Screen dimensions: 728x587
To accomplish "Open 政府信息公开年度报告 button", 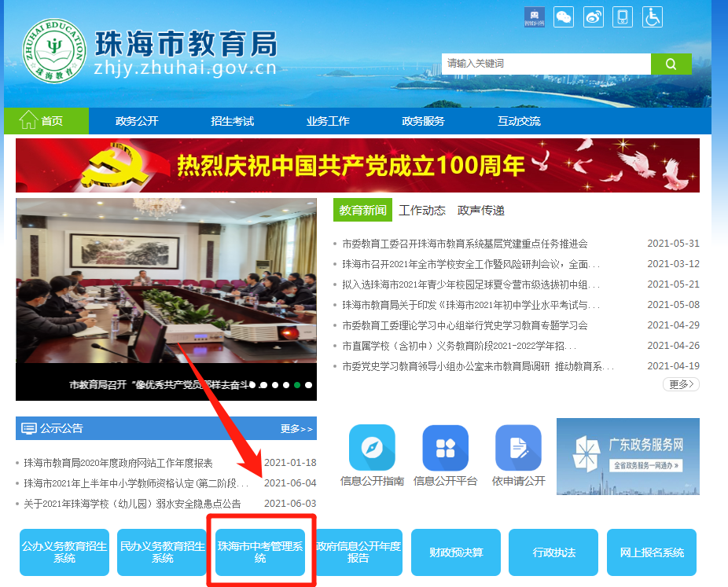I will click(358, 552).
